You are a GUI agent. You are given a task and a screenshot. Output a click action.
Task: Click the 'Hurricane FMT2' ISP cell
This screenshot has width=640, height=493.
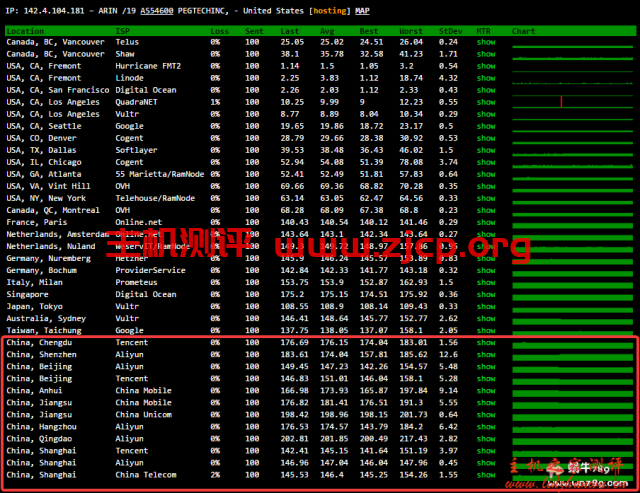[x=148, y=66]
